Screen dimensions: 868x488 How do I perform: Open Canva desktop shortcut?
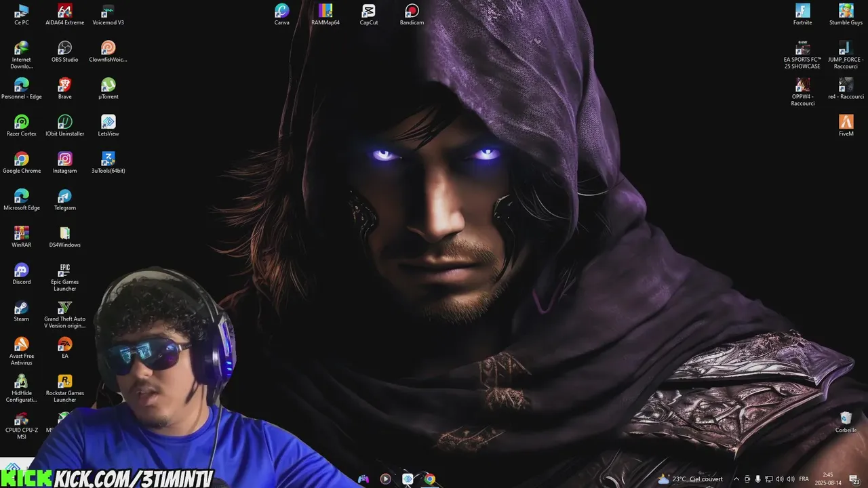pos(282,15)
